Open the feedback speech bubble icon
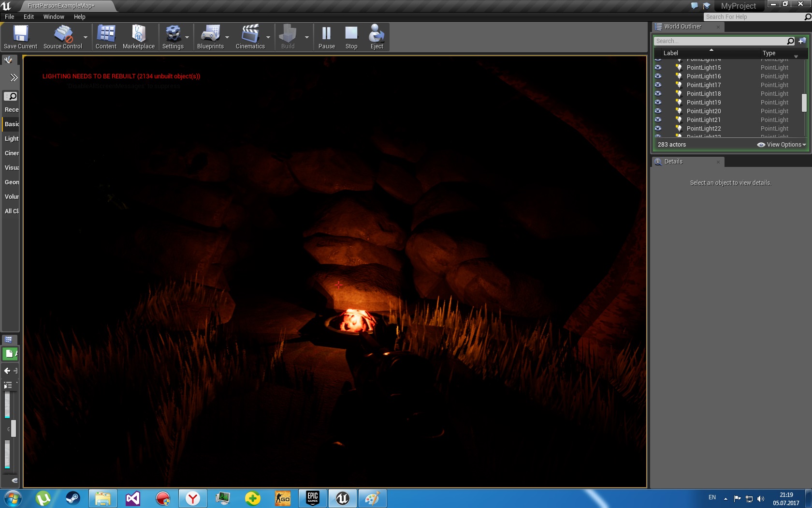The width and height of the screenshot is (812, 508). coord(695,6)
